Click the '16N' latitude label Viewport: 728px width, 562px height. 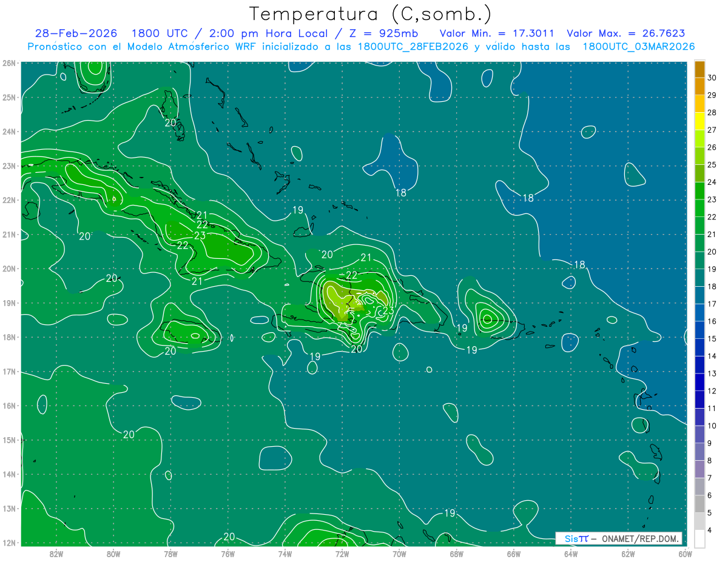(x=9, y=406)
